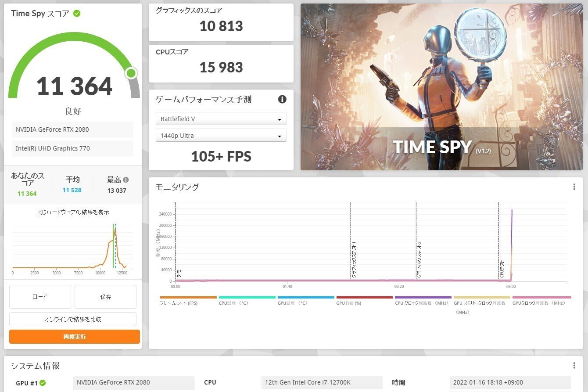Click the 保存 save button
The image size is (588, 392).
(x=105, y=297)
